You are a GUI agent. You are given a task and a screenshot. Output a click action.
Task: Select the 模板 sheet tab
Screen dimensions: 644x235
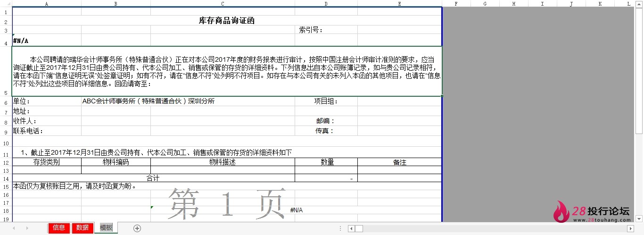point(106,228)
